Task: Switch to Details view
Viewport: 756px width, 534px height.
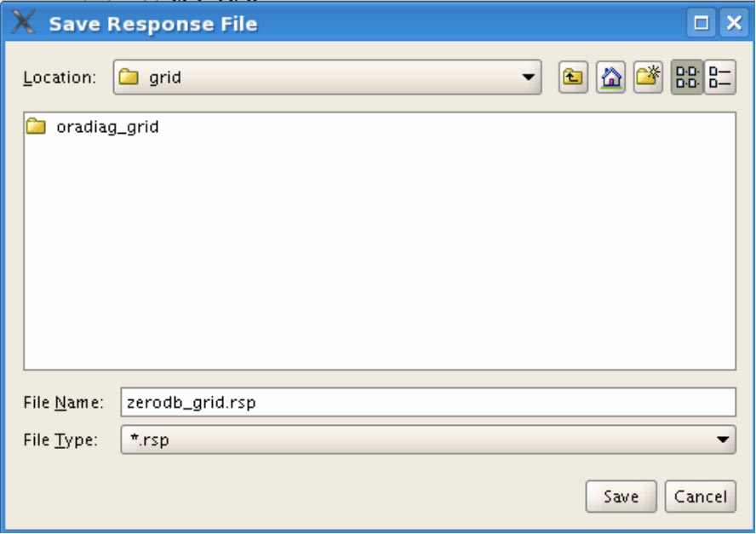Action: (x=719, y=78)
